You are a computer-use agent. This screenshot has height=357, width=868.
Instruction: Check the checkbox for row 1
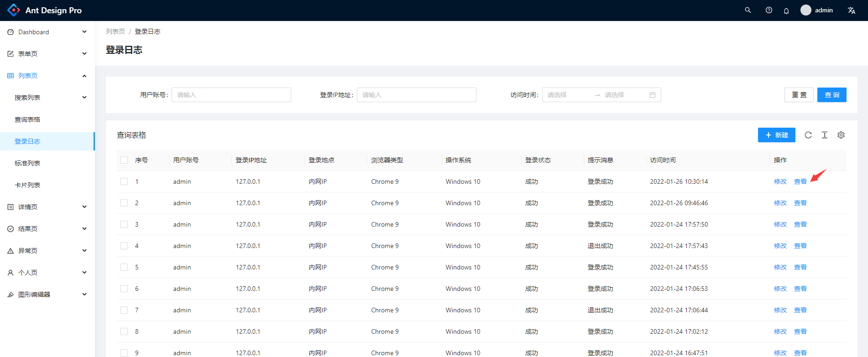click(124, 181)
